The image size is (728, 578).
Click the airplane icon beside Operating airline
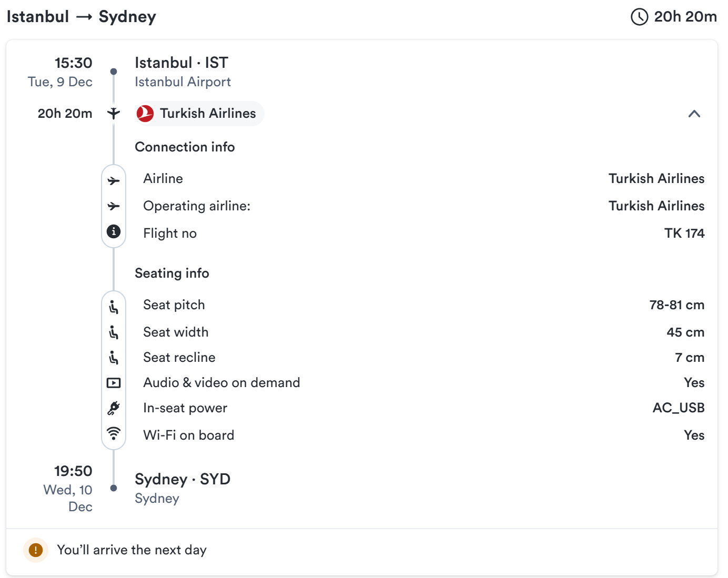tap(114, 206)
